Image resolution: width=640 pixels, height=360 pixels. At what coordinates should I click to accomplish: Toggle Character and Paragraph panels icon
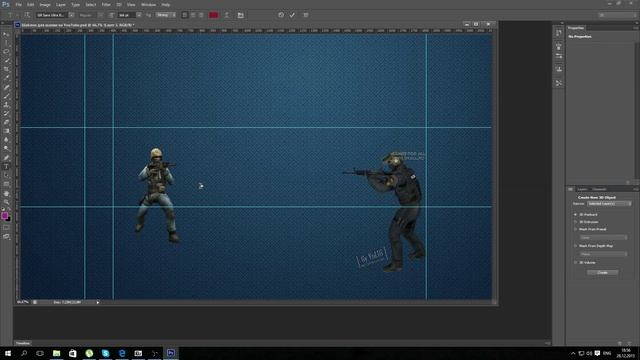(x=241, y=15)
